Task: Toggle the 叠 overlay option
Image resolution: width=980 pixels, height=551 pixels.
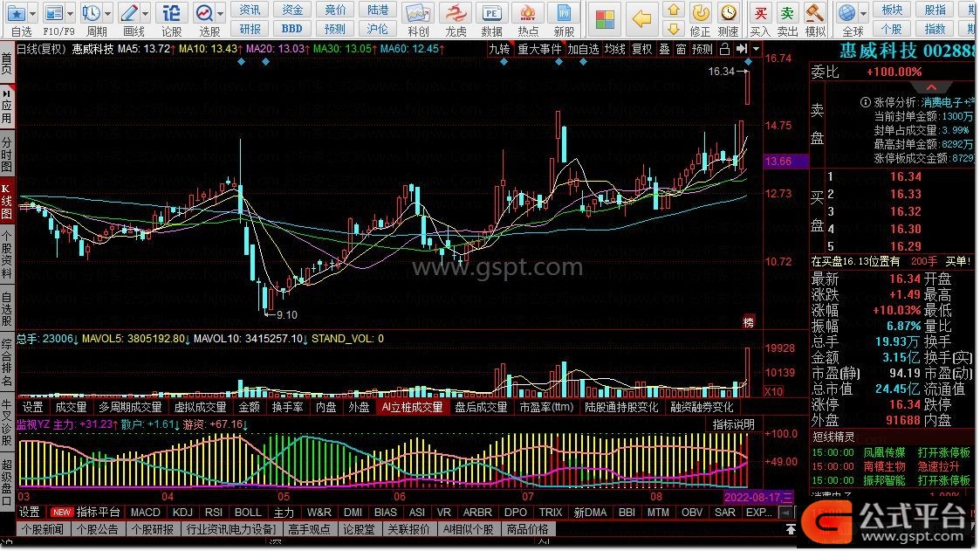Action: pos(664,49)
